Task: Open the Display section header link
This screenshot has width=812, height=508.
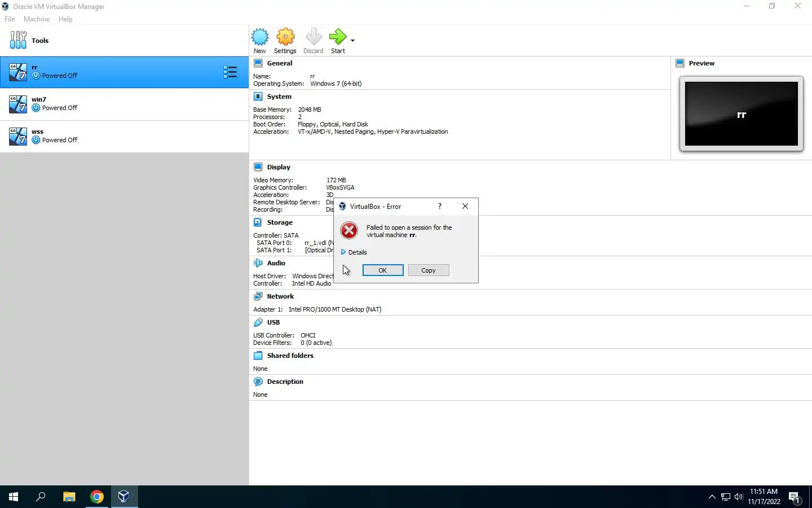Action: click(279, 167)
